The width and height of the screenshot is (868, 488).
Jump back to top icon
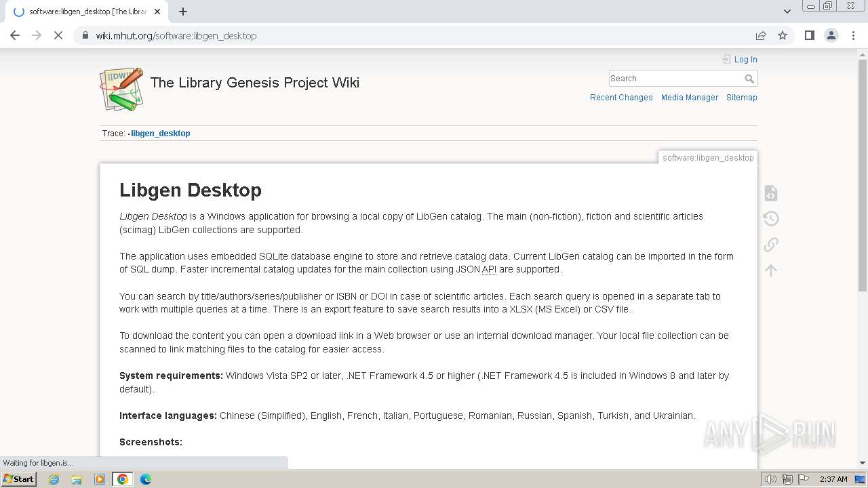click(x=770, y=270)
